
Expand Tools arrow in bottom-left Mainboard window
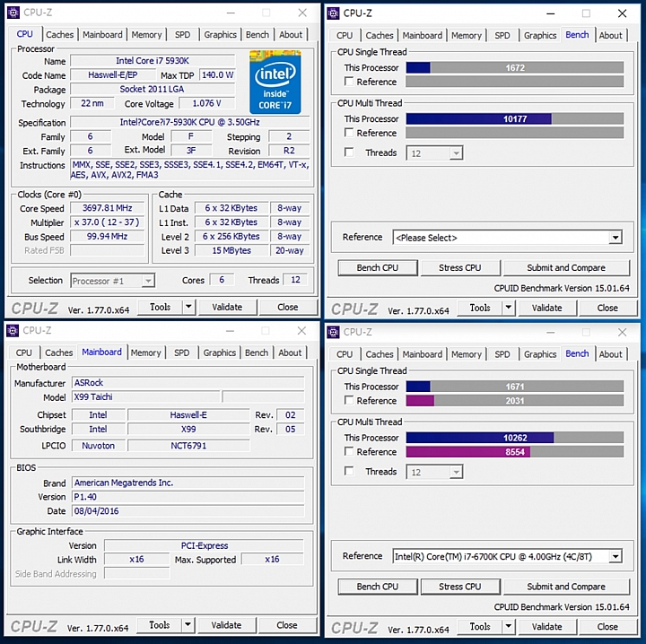[x=188, y=625]
